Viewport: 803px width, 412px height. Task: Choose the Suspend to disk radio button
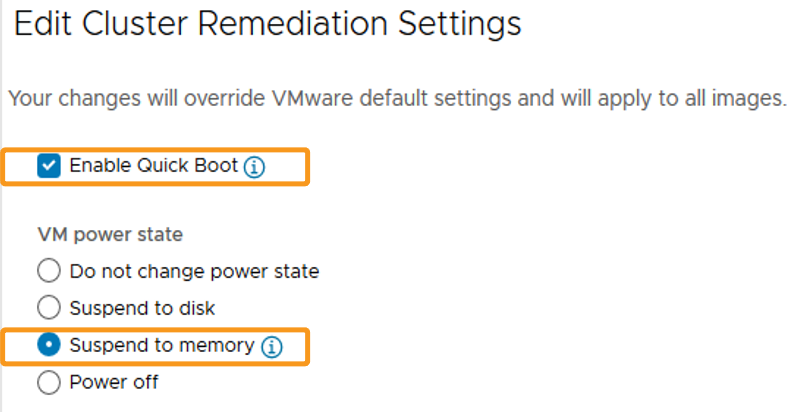pyautogui.click(x=49, y=308)
